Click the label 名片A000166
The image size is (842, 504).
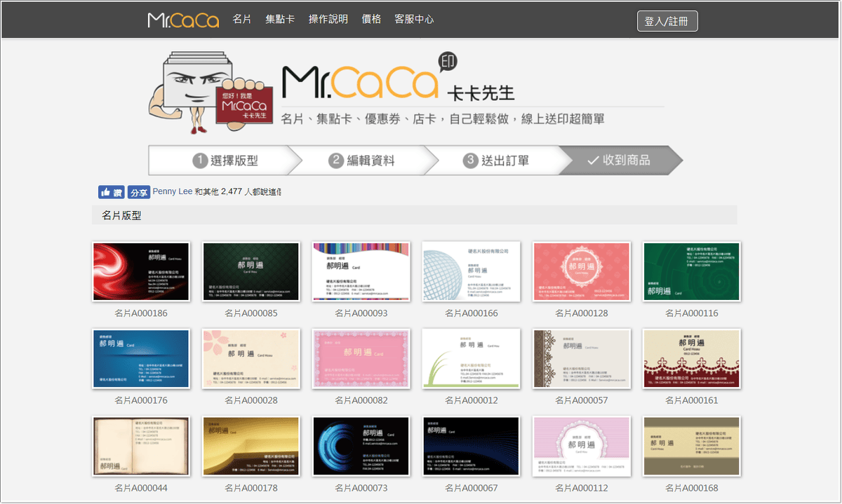tap(472, 313)
